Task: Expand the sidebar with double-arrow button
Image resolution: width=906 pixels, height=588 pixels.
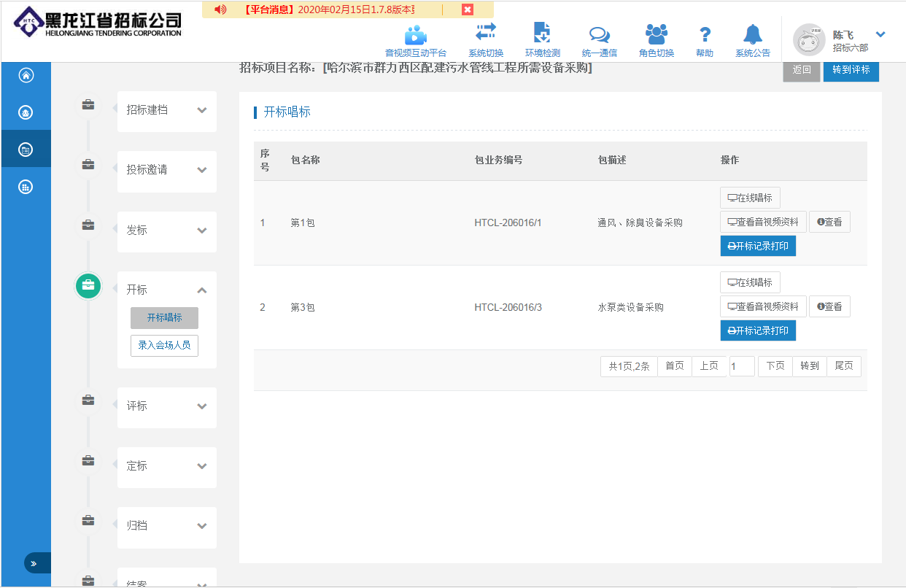Action: (x=34, y=563)
